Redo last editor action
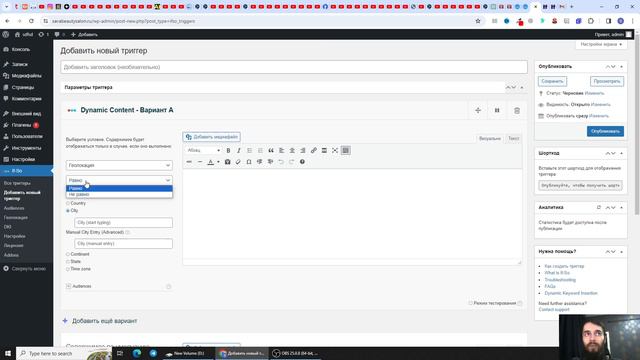Viewport: 640px width, 360px height. pyautogui.click(x=291, y=162)
